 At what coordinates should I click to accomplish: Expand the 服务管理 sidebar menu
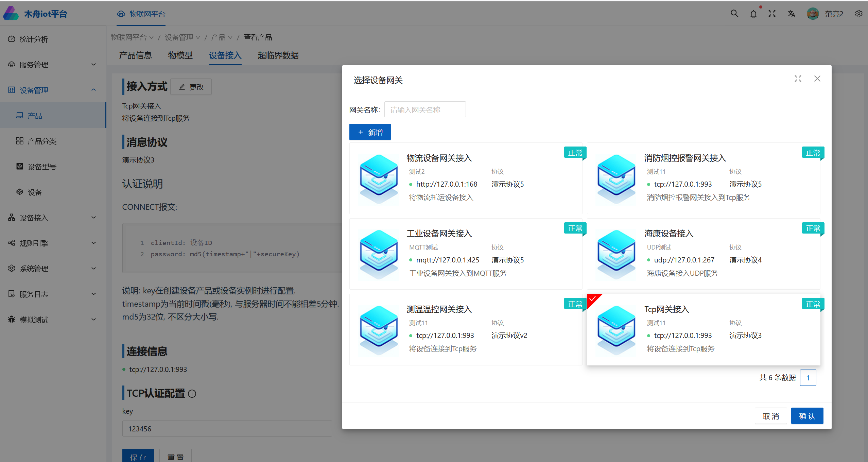click(53, 65)
